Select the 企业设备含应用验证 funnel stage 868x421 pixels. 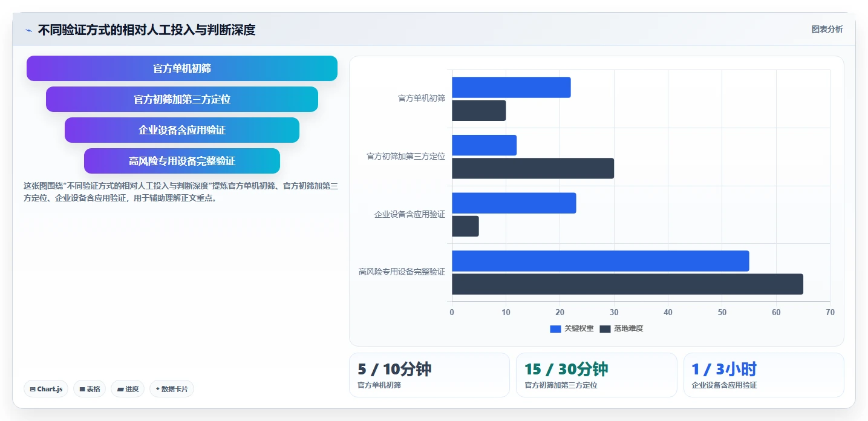(182, 130)
